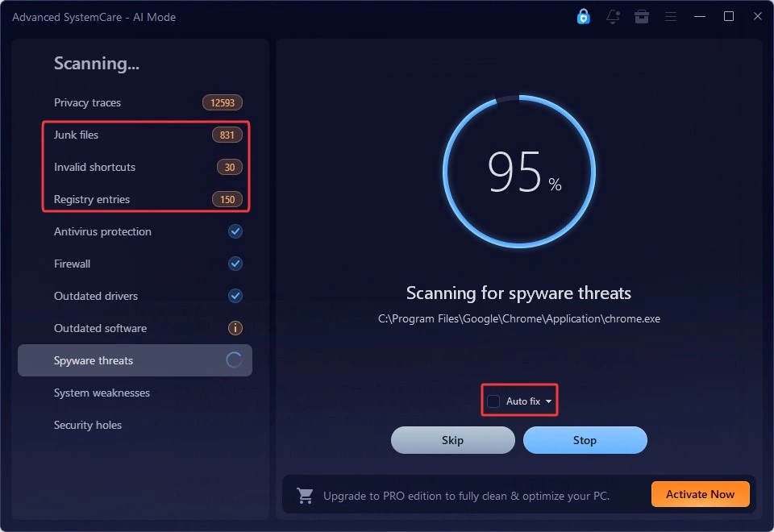This screenshot has height=532, width=774.
Task: Click the Outdated software info icon
Action: (235, 328)
